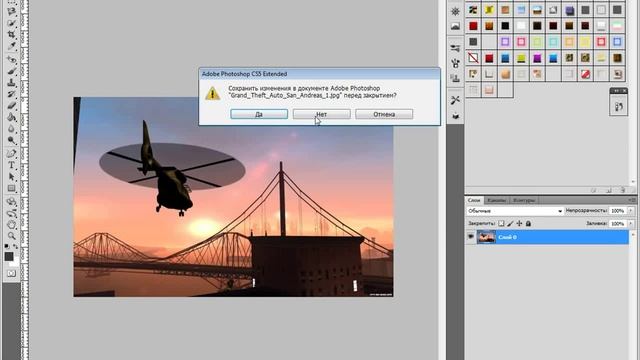Select the Brush tool
Image resolution: width=640 pixels, height=360 pixels.
[11, 71]
